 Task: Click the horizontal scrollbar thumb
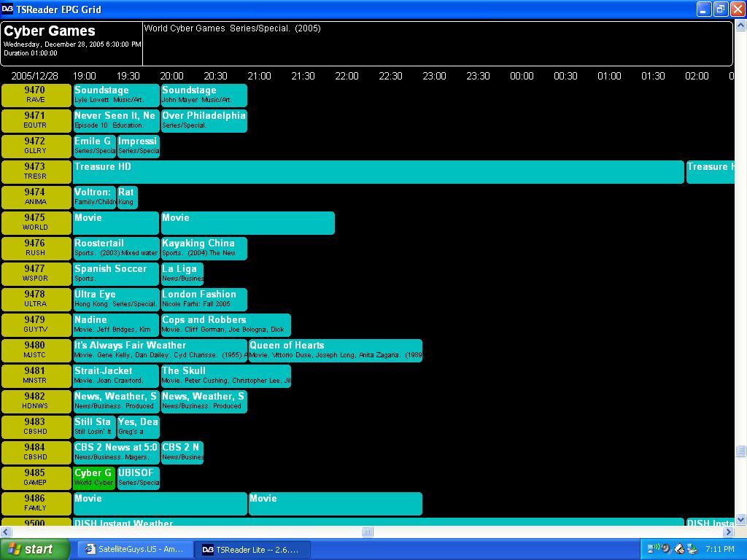368,532
